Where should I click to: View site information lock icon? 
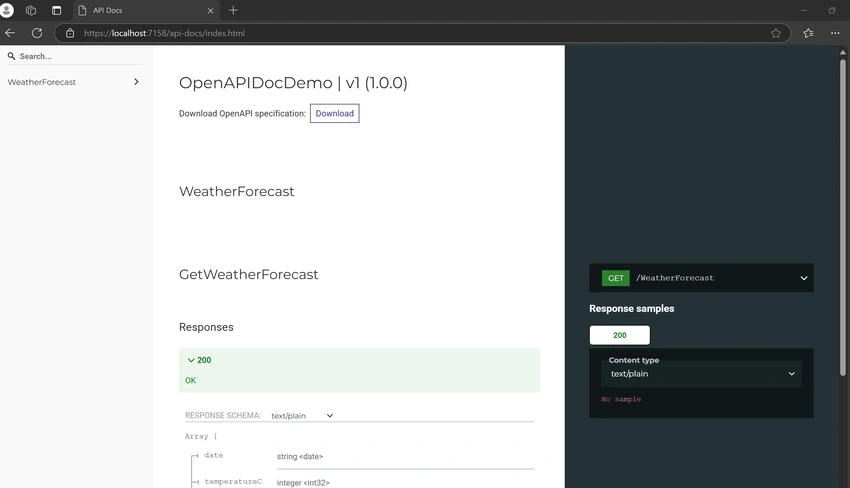point(70,33)
